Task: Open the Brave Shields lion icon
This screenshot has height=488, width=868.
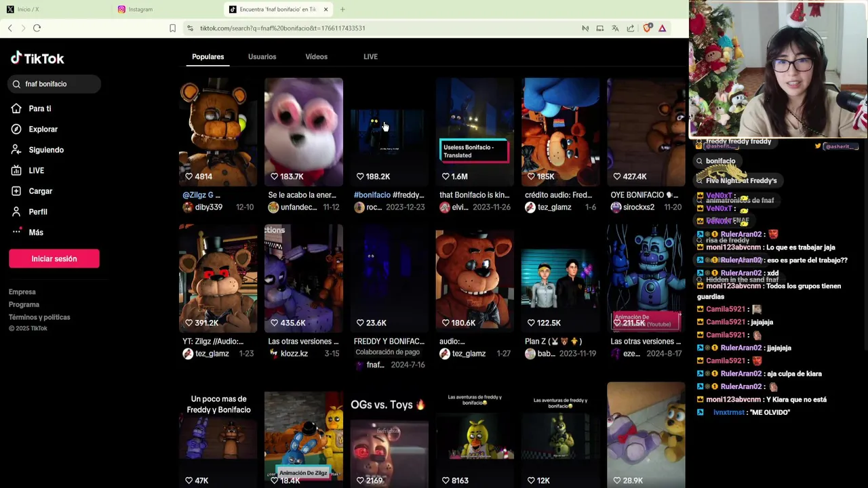Action: pyautogui.click(x=647, y=28)
